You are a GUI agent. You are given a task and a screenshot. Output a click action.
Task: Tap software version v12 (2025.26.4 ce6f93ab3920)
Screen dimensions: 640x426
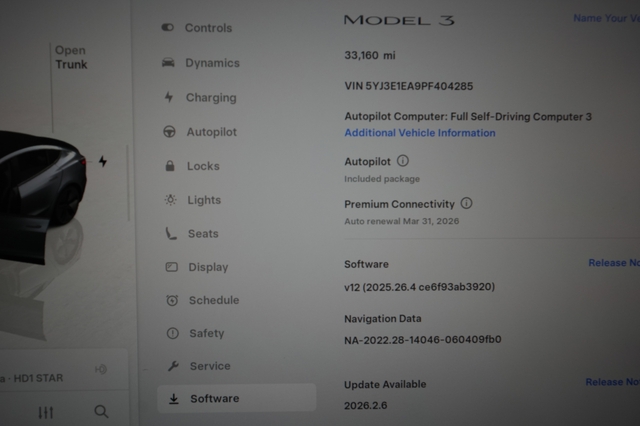click(x=420, y=287)
